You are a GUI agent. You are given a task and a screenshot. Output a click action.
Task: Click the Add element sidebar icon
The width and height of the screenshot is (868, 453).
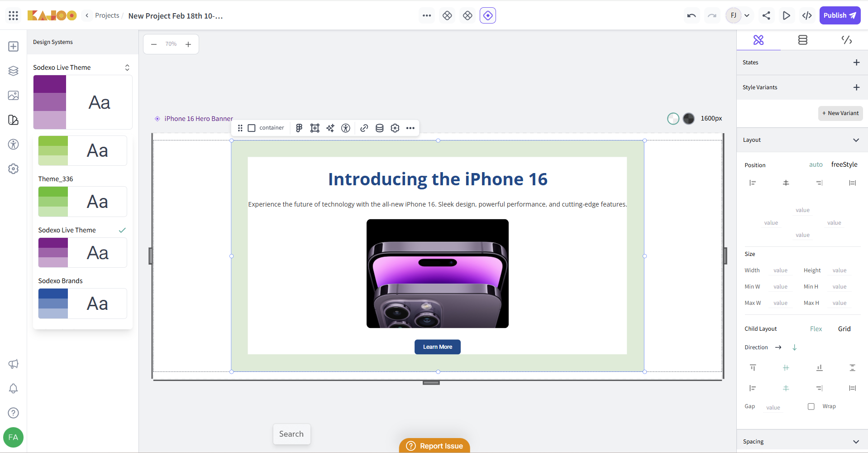(14, 46)
